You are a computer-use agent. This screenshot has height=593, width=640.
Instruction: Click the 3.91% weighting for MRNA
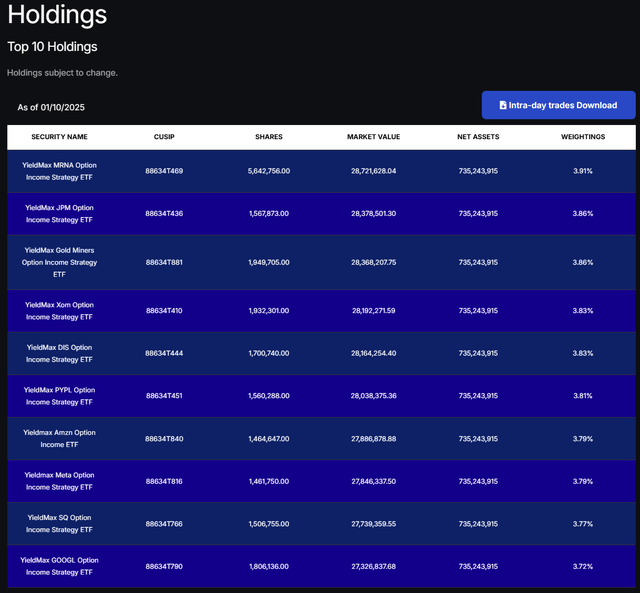582,171
